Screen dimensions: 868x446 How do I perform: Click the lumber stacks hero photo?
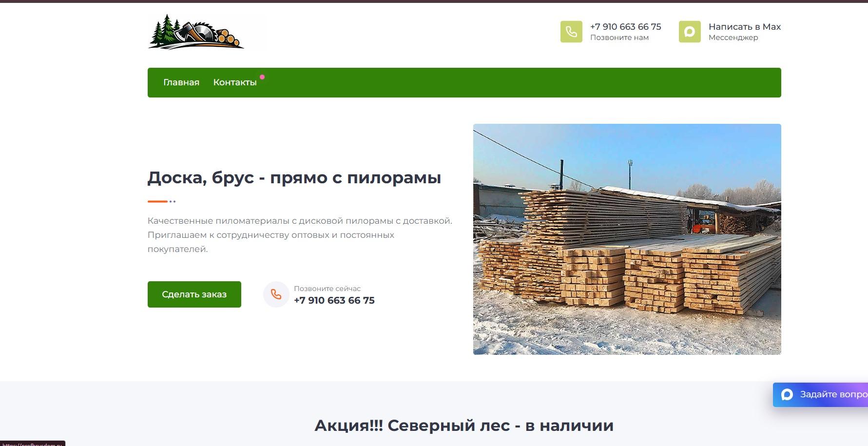tap(627, 239)
